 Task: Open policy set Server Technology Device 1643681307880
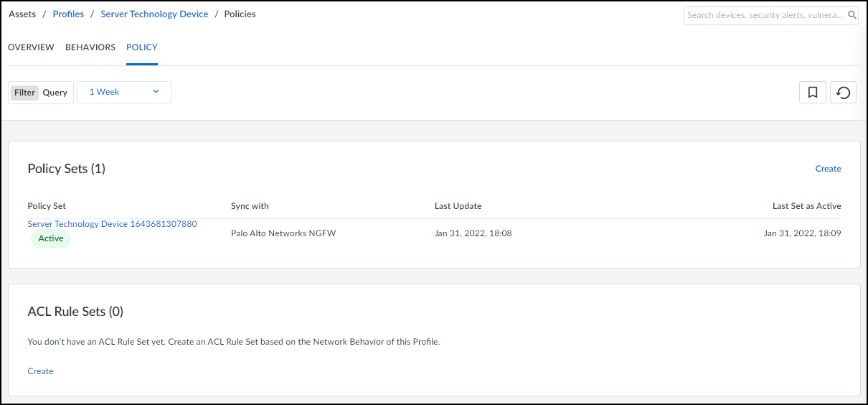click(x=112, y=224)
